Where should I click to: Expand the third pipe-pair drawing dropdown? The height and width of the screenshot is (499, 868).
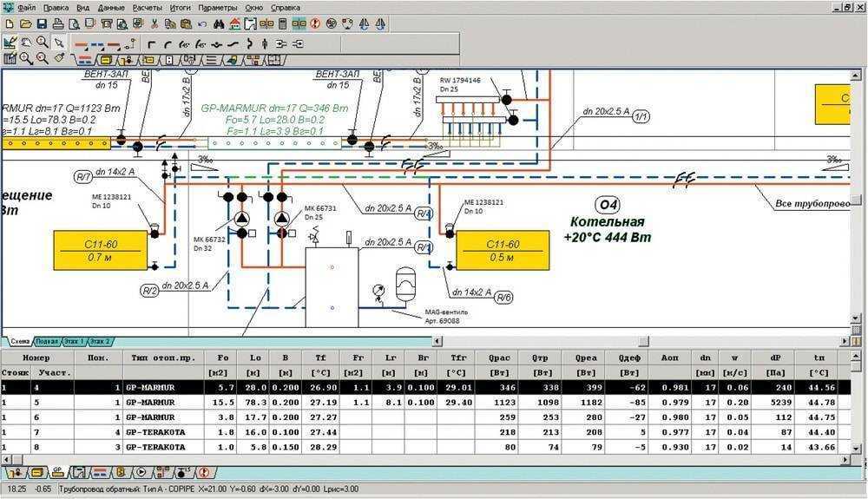pos(114,43)
